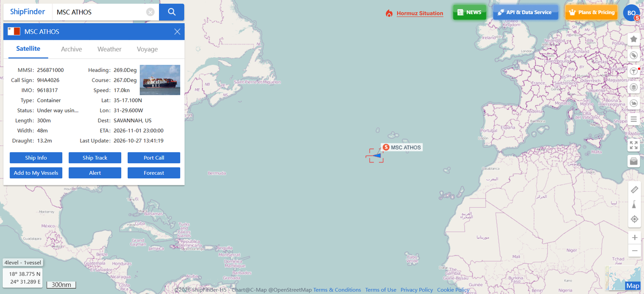
Task: Open the star favorites icon in sidebar
Action: coord(634,39)
